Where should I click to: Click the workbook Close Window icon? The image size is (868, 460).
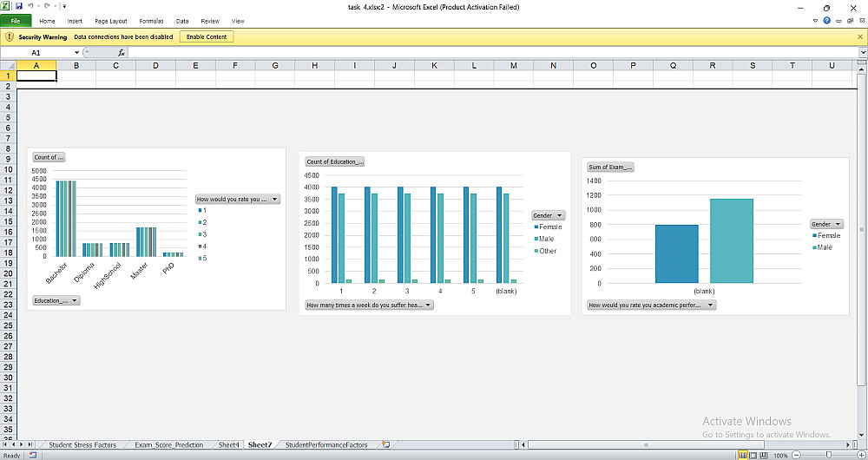point(861,21)
